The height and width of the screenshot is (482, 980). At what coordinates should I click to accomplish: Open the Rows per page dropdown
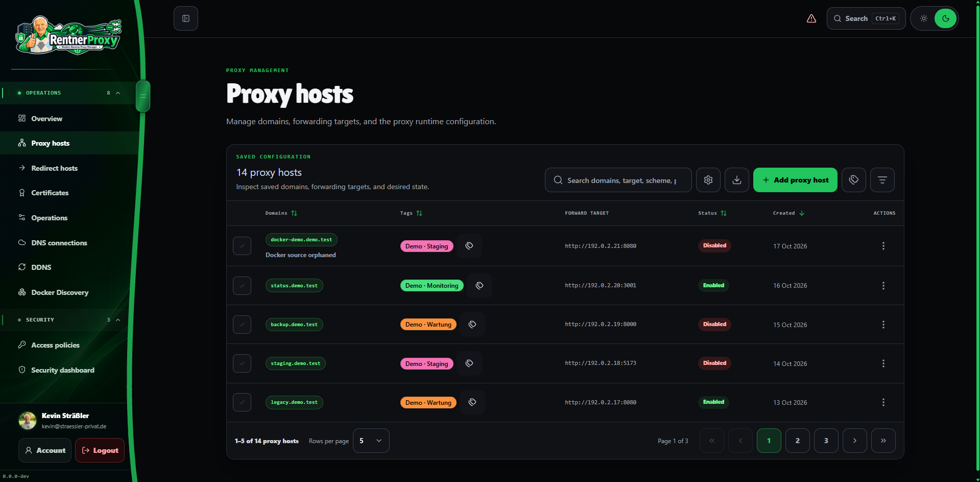coord(371,441)
